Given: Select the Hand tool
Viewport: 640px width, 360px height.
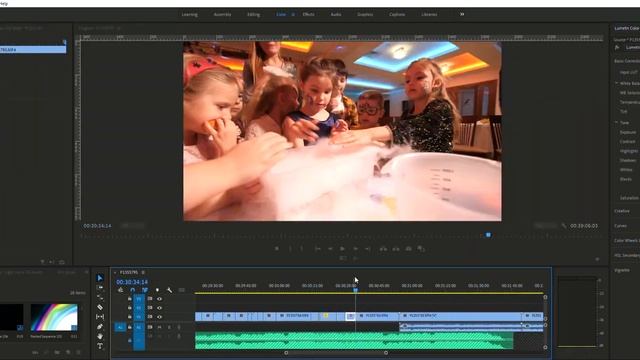Looking at the screenshot, I should [100, 336].
